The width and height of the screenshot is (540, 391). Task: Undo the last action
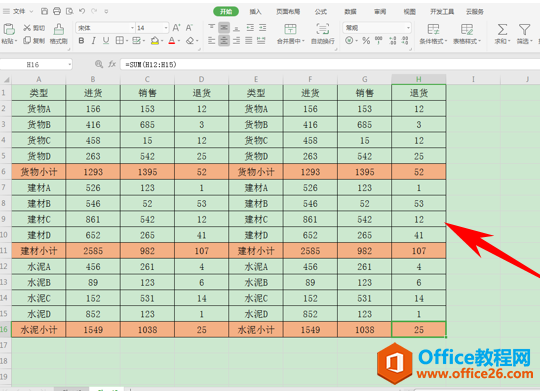82,11
